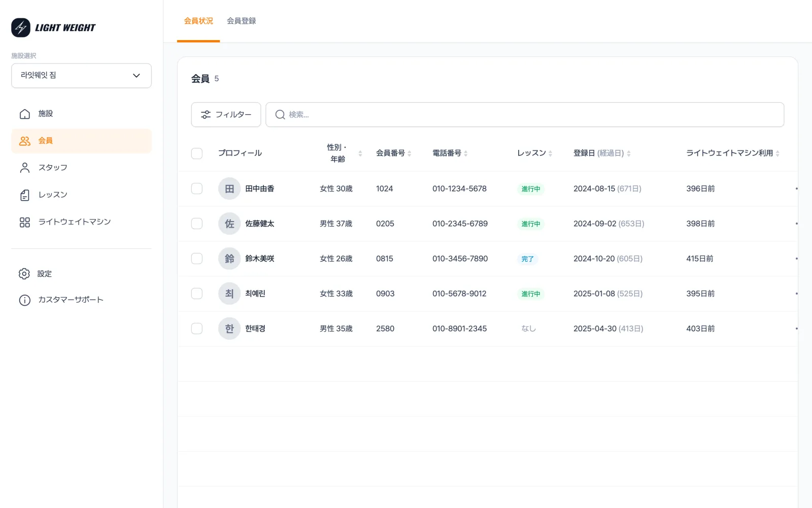Open 施設 in the sidebar
The height and width of the screenshot is (508, 812).
pyautogui.click(x=81, y=114)
